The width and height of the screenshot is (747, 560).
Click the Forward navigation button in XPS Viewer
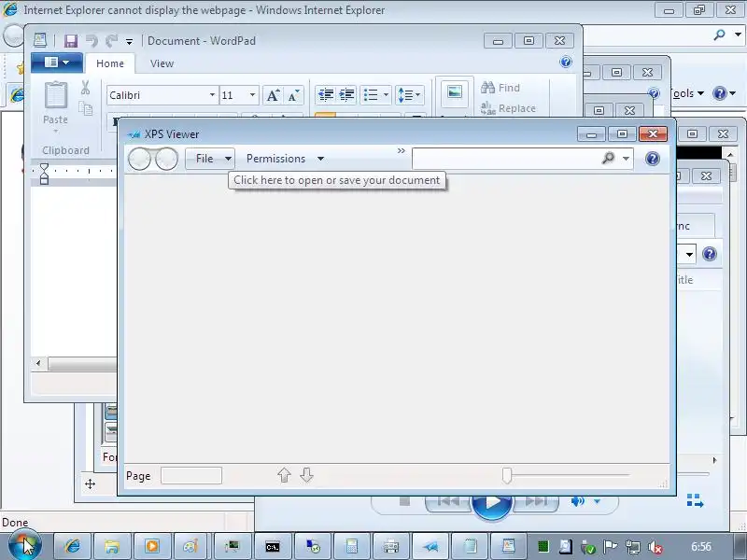coord(166,159)
